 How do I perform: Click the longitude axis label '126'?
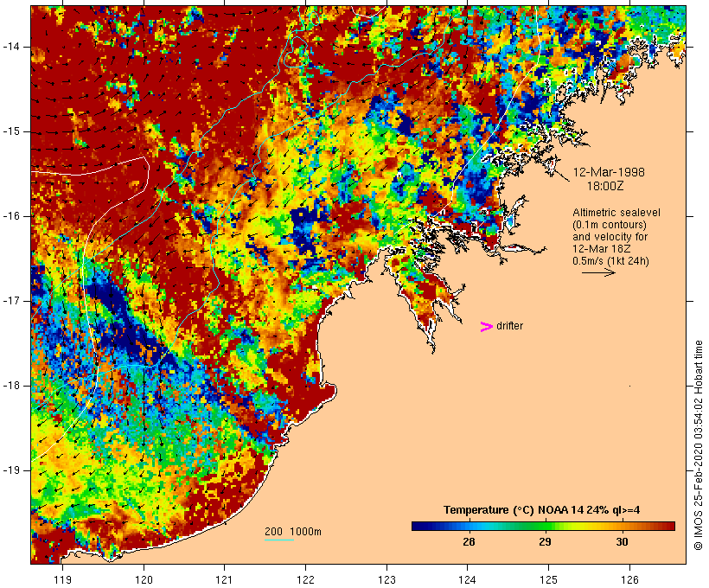click(x=629, y=580)
